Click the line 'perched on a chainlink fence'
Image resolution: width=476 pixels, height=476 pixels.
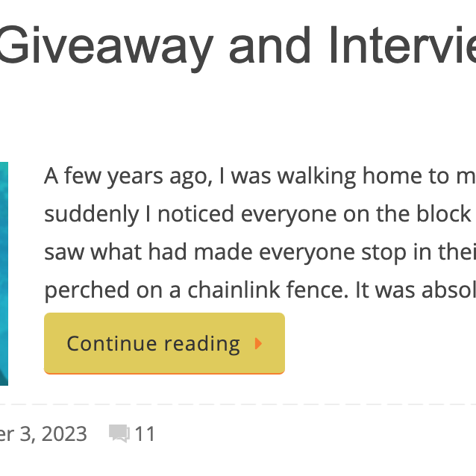[x=260, y=290]
